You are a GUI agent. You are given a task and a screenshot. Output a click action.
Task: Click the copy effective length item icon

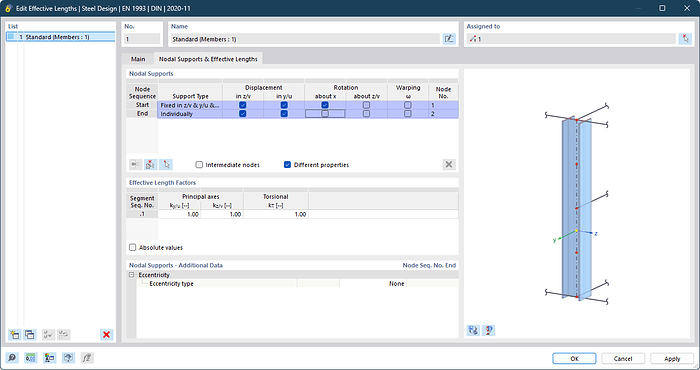(x=30, y=334)
